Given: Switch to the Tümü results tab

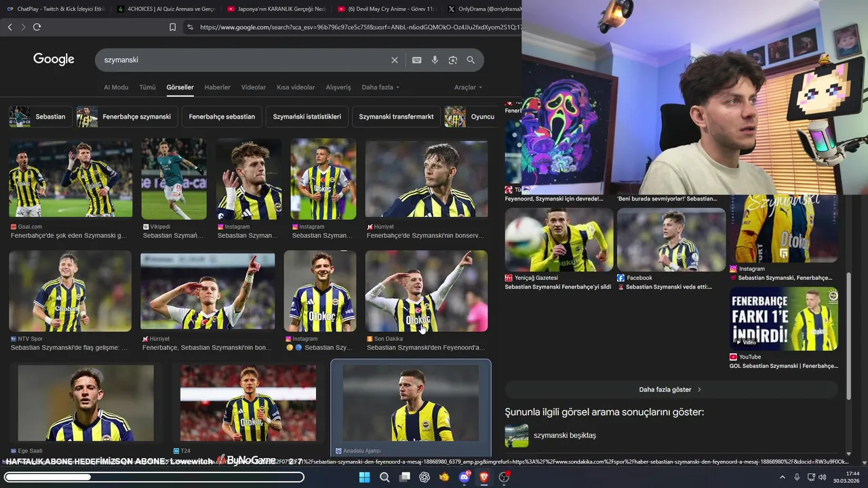Looking at the screenshot, I should tap(147, 87).
